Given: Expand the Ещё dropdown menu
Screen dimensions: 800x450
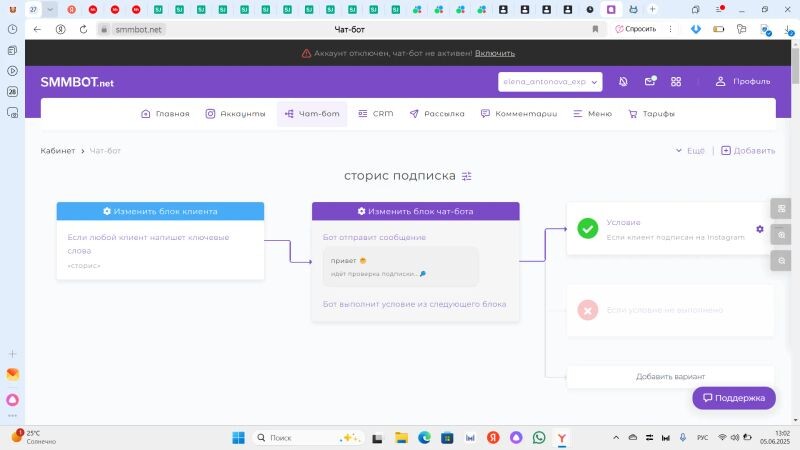Looking at the screenshot, I should click(690, 151).
